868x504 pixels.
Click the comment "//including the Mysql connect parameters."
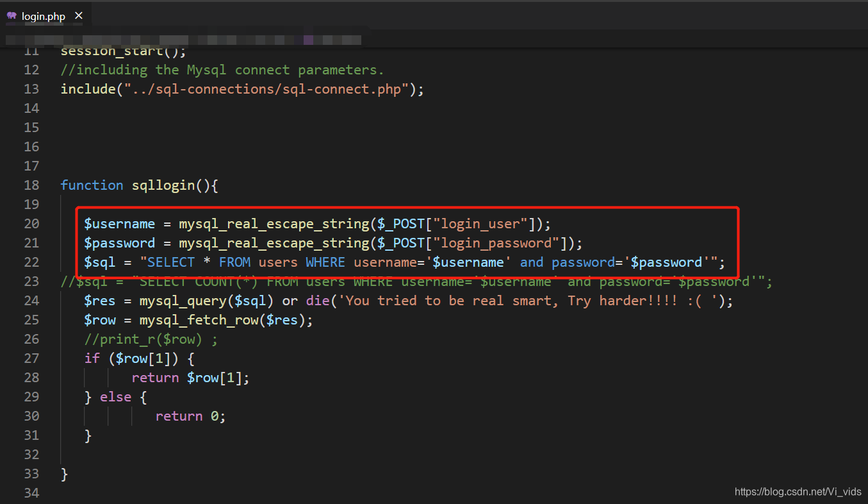(x=222, y=70)
